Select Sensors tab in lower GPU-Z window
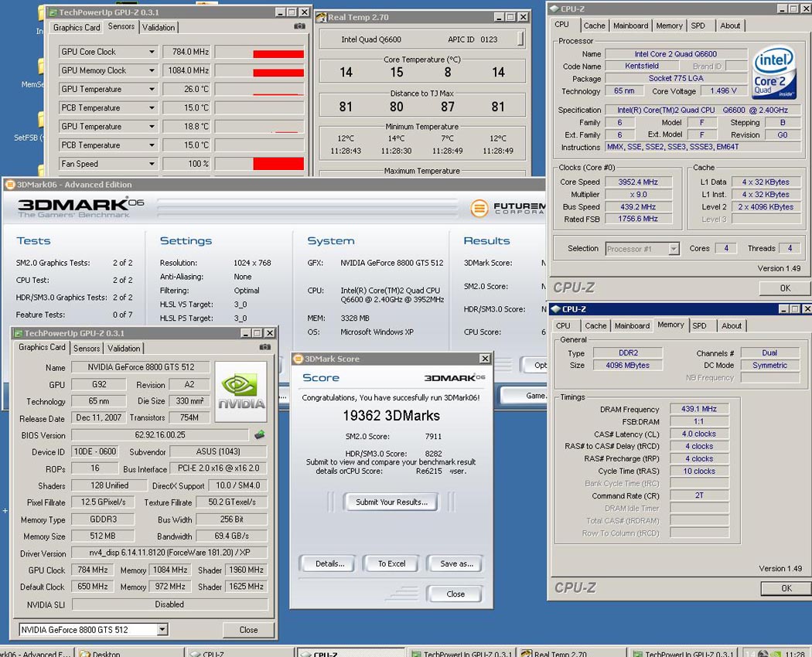 click(x=87, y=349)
